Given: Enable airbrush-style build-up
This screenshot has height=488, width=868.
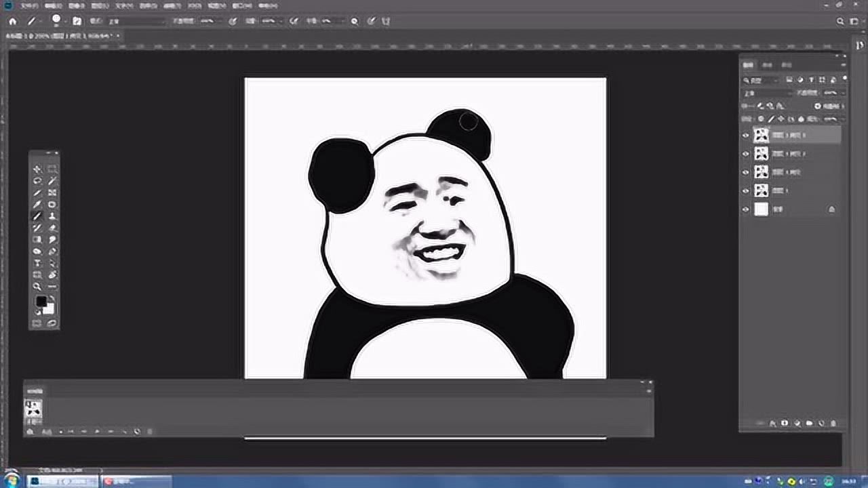Looking at the screenshot, I should tap(294, 21).
